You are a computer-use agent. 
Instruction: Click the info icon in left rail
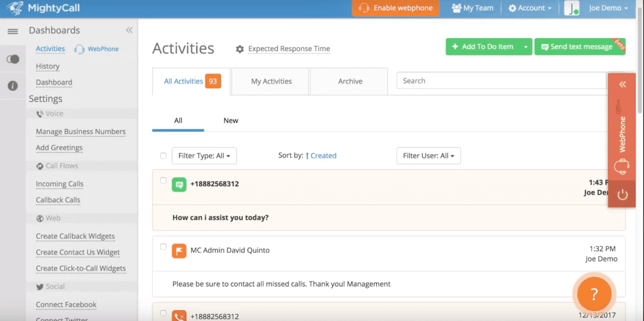tap(13, 86)
